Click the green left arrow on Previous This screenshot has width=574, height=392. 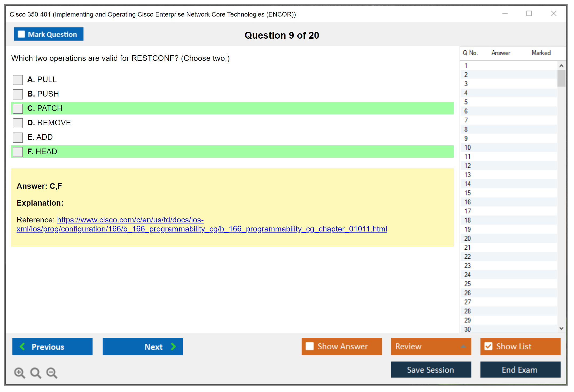[22, 346]
